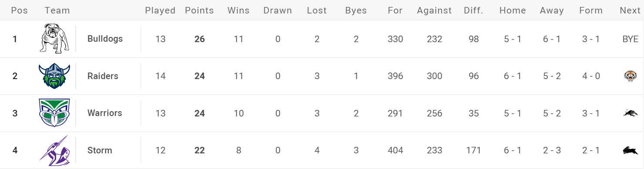Sort by the Wins column header
Image resolution: width=644 pixels, height=169 pixels.
click(x=238, y=10)
